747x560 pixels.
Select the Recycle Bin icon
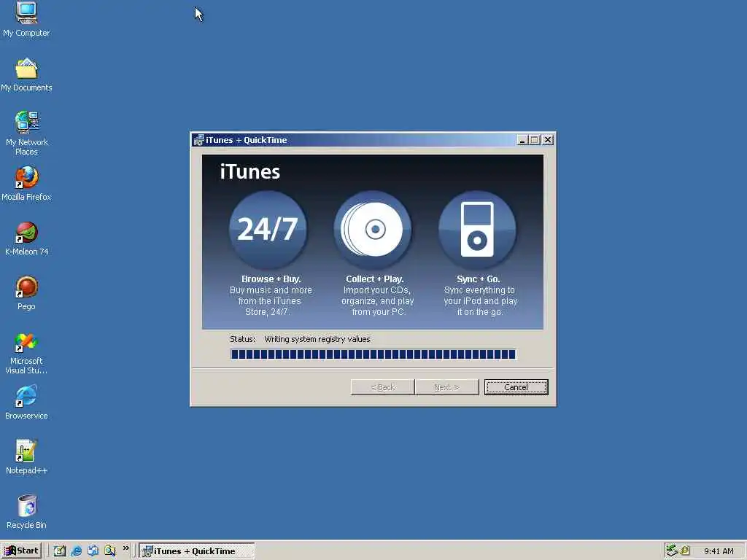[x=26, y=512]
